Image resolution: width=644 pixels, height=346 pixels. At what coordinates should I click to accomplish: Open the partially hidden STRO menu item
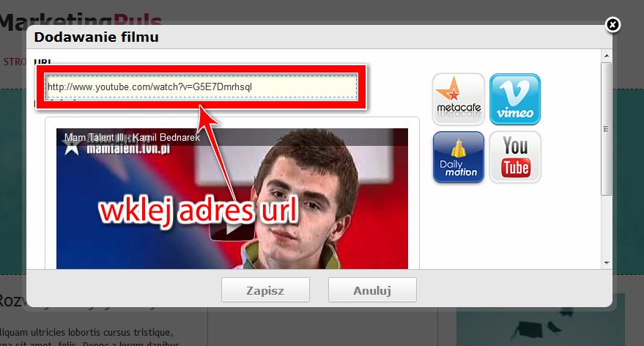point(15,62)
